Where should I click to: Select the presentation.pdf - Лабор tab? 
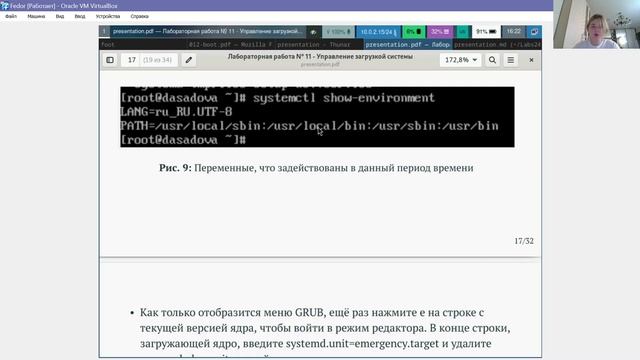point(407,44)
